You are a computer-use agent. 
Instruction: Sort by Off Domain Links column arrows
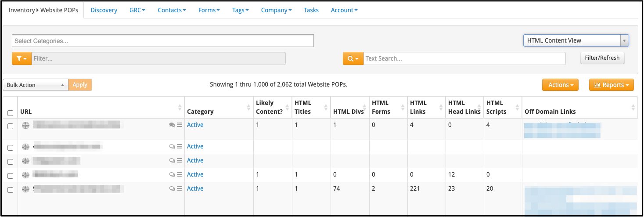[633, 108]
